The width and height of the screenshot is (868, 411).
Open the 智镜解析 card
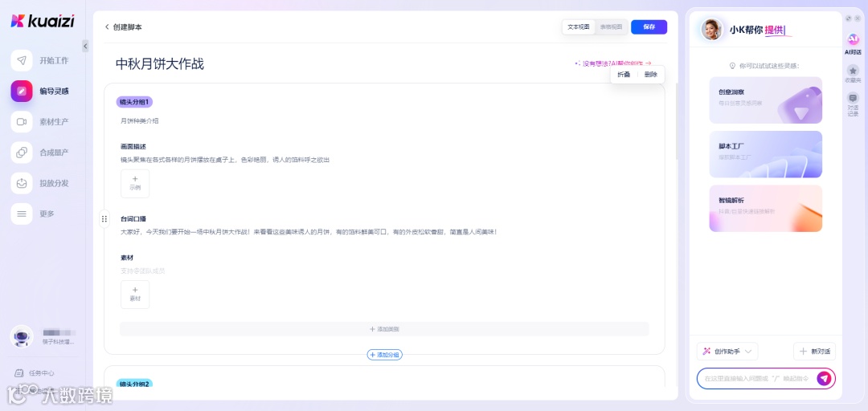(766, 209)
